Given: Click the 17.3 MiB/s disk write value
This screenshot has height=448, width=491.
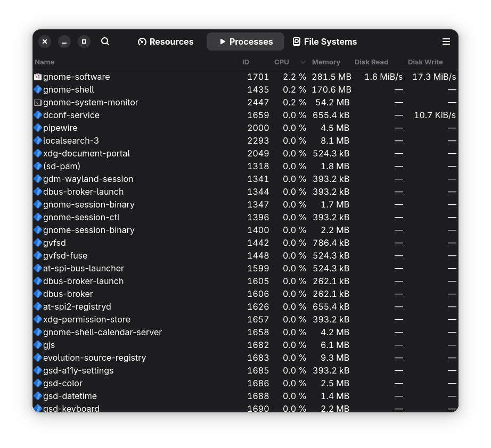Looking at the screenshot, I should 434,77.
